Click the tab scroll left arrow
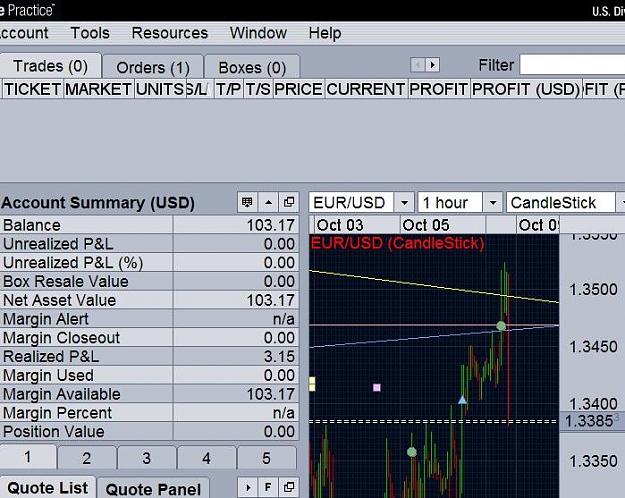This screenshot has width=625, height=498. pyautogui.click(x=418, y=65)
